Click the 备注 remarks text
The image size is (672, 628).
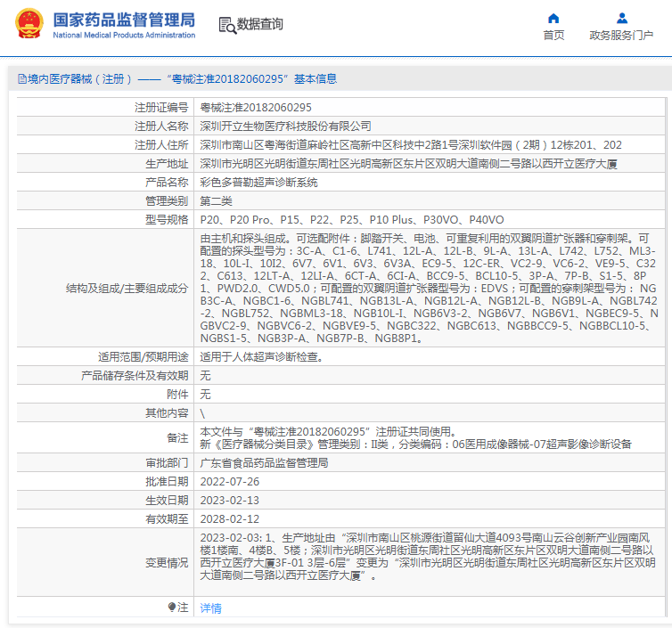415,437
